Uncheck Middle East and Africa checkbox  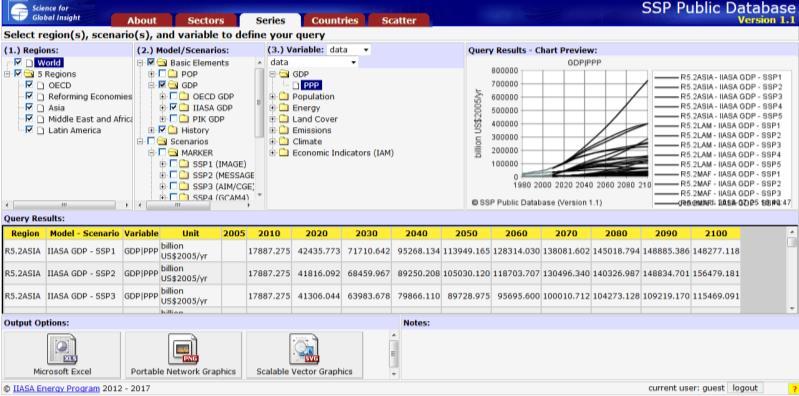(x=29, y=118)
